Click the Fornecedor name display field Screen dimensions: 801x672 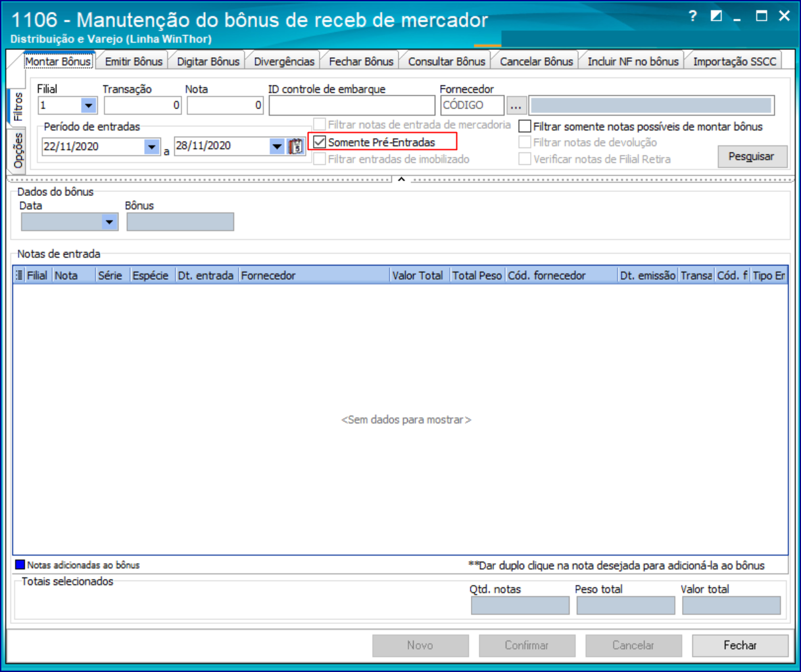coord(652,105)
